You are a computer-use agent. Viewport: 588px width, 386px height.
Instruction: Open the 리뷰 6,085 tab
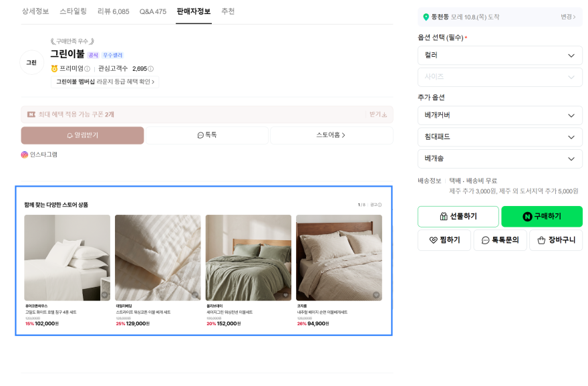(113, 11)
